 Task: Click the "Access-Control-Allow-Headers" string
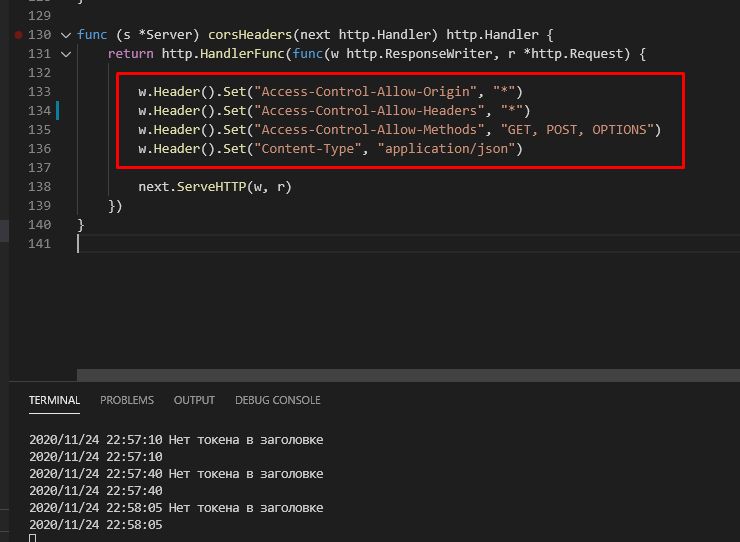tap(369, 110)
